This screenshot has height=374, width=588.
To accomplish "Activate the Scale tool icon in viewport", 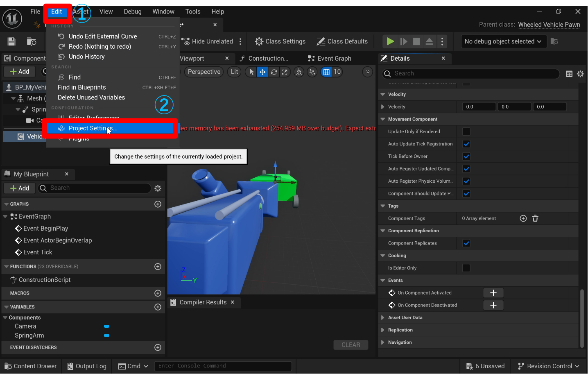I will coord(285,72).
